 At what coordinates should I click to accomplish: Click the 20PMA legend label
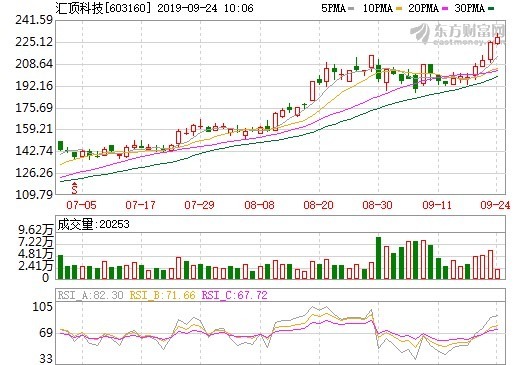[423, 8]
